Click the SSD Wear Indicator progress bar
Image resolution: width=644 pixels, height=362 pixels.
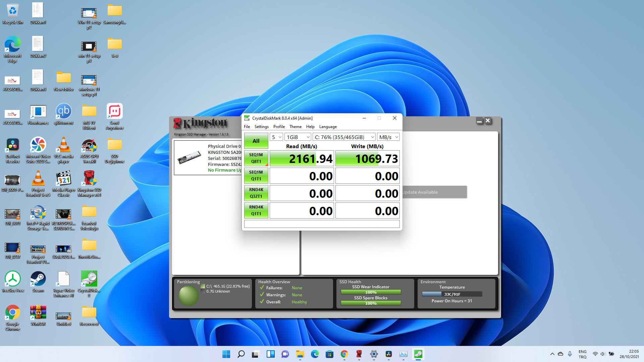click(371, 292)
